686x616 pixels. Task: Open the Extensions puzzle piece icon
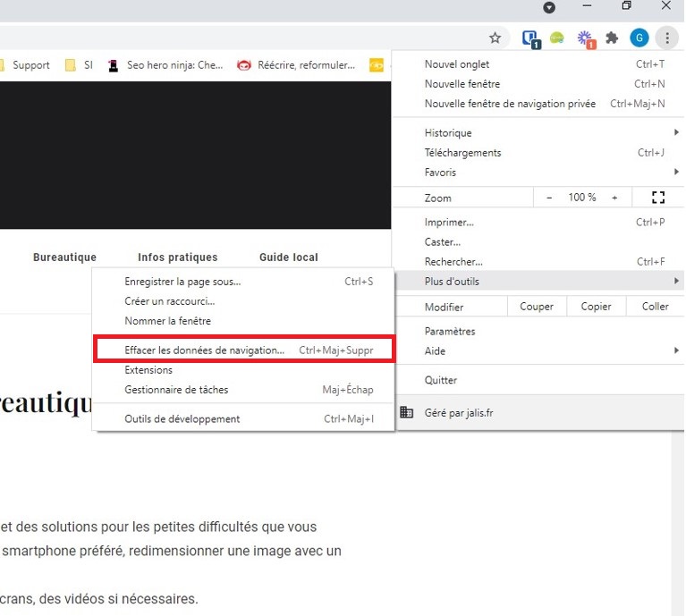[612, 38]
